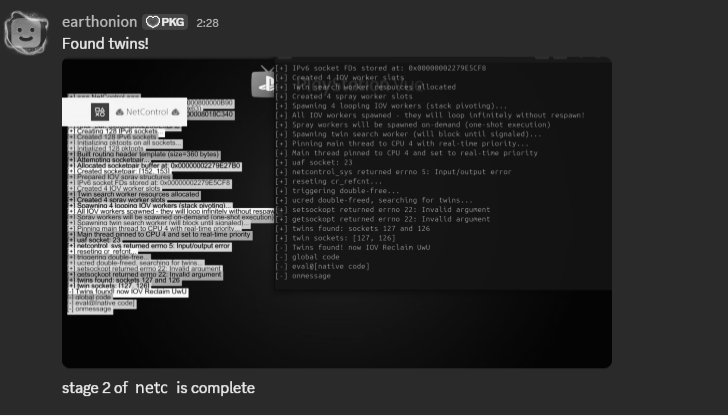728x416 pixels.
Task: Click the "Created 4 spray worker slots" line
Action: click(x=344, y=97)
